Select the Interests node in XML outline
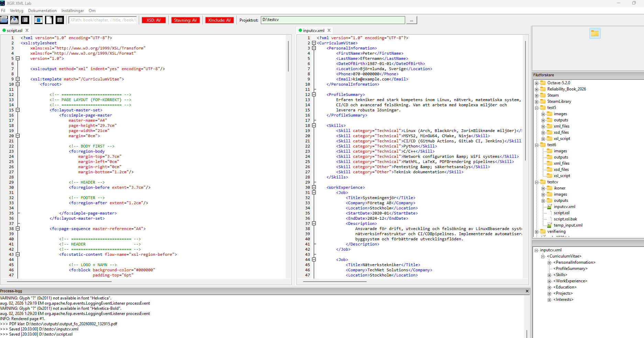The height and width of the screenshot is (338, 644). pos(563,299)
